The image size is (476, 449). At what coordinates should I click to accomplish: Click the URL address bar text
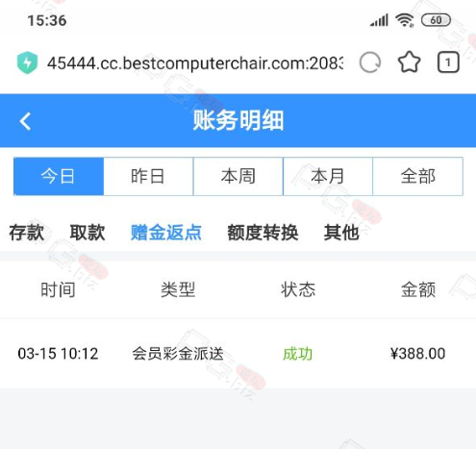pyautogui.click(x=195, y=63)
